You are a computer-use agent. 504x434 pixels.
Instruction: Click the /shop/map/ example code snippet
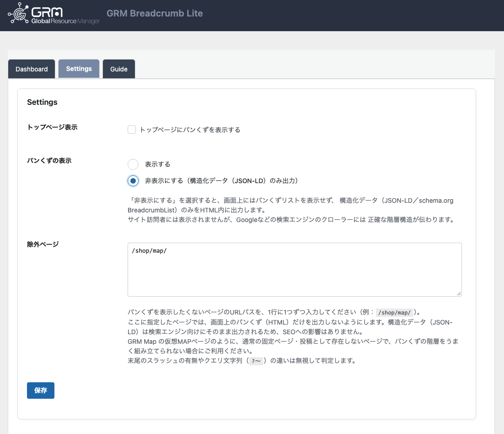(394, 312)
